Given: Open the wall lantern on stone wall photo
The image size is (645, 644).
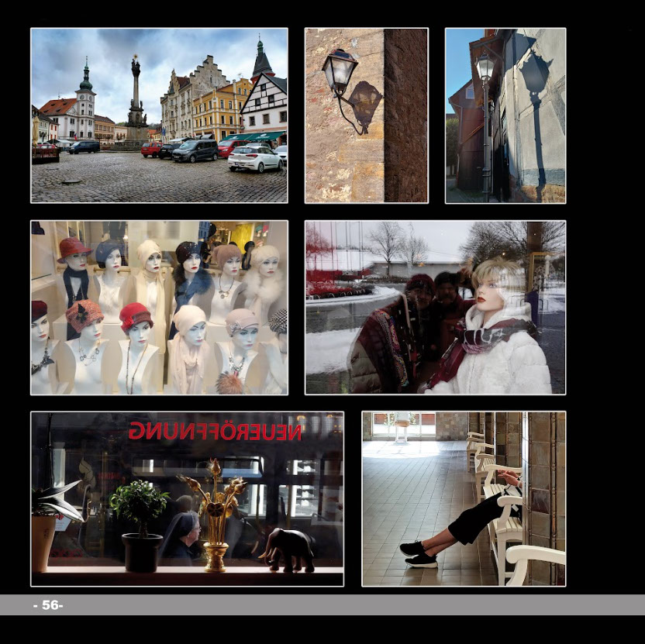Looking at the screenshot, I should (x=366, y=115).
